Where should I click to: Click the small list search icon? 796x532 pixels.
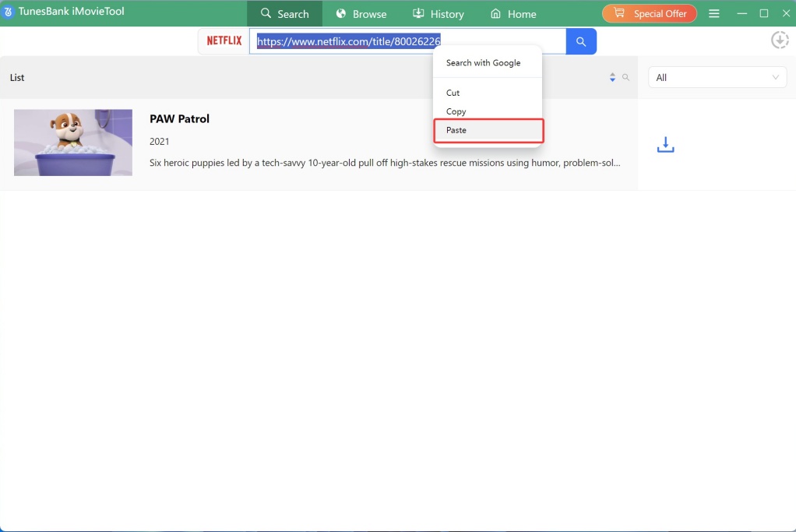coord(625,78)
